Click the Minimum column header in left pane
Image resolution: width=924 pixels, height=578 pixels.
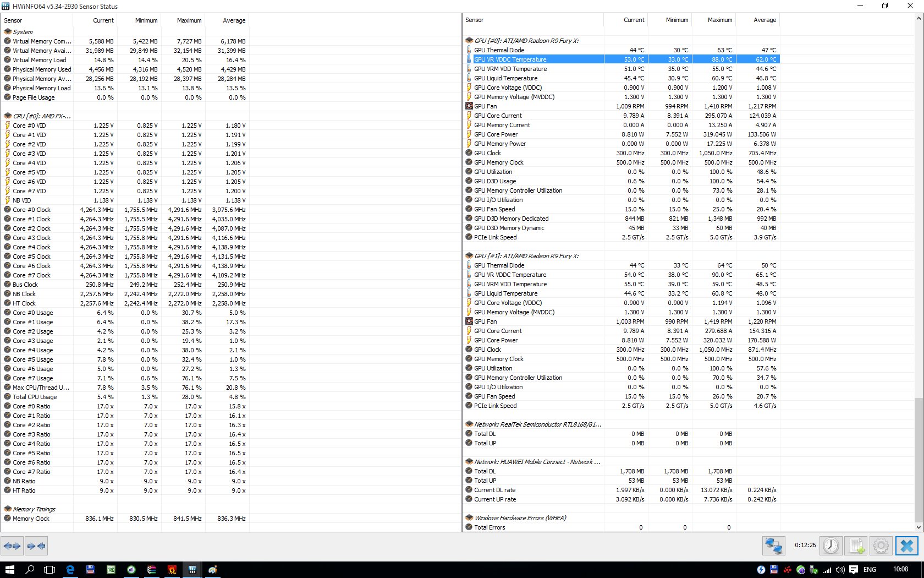pos(139,20)
